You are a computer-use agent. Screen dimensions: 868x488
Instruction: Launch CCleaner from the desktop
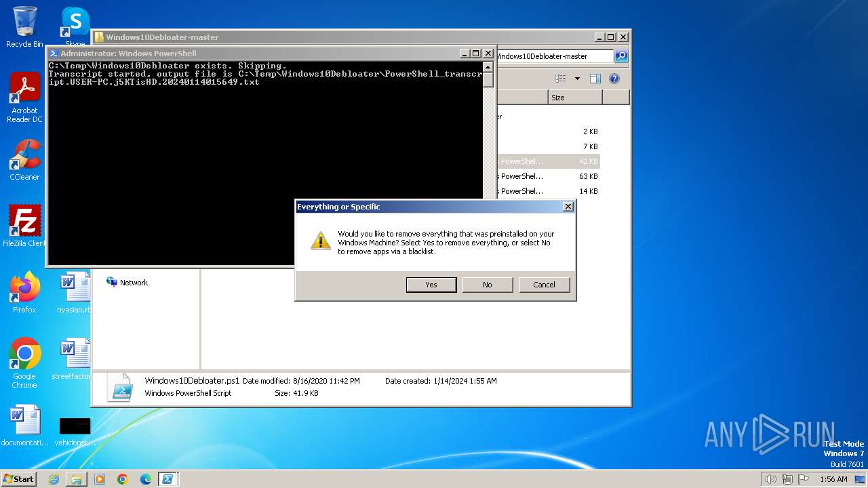pyautogui.click(x=24, y=160)
